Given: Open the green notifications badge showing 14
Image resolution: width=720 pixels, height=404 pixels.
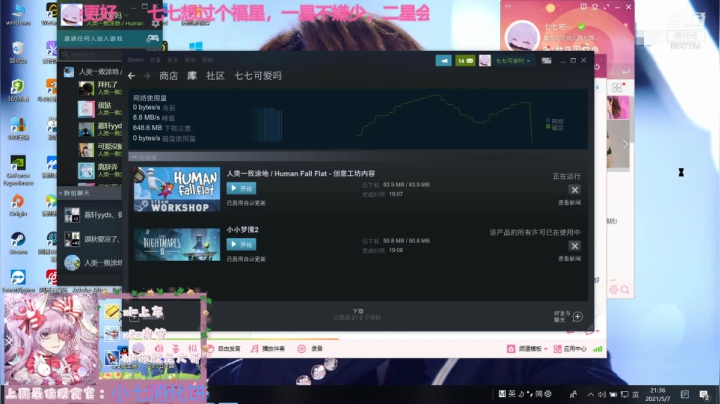Looking at the screenshot, I should 465,61.
